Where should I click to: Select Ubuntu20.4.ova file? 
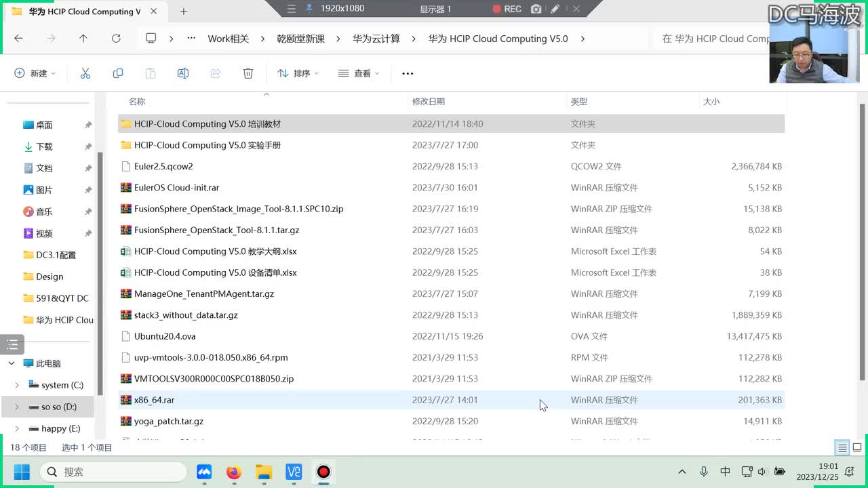tap(452, 336)
